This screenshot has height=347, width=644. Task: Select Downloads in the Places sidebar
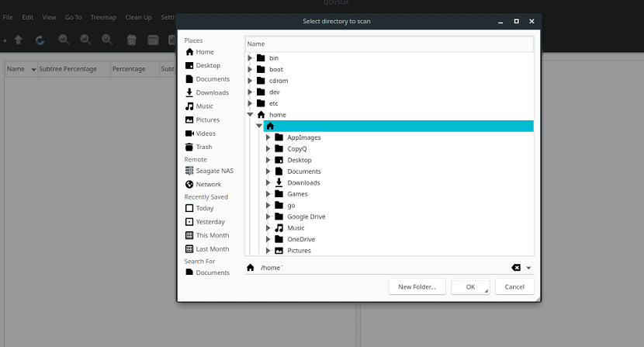tap(213, 92)
